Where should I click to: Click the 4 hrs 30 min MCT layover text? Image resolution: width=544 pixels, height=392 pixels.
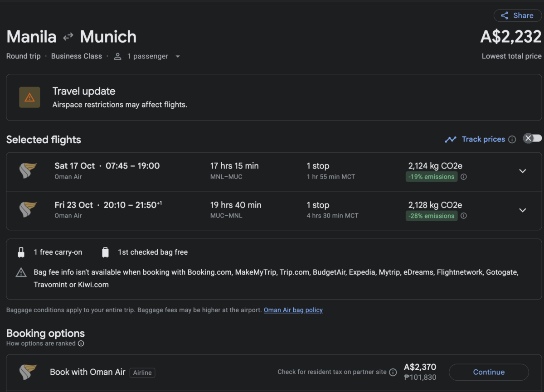point(332,216)
